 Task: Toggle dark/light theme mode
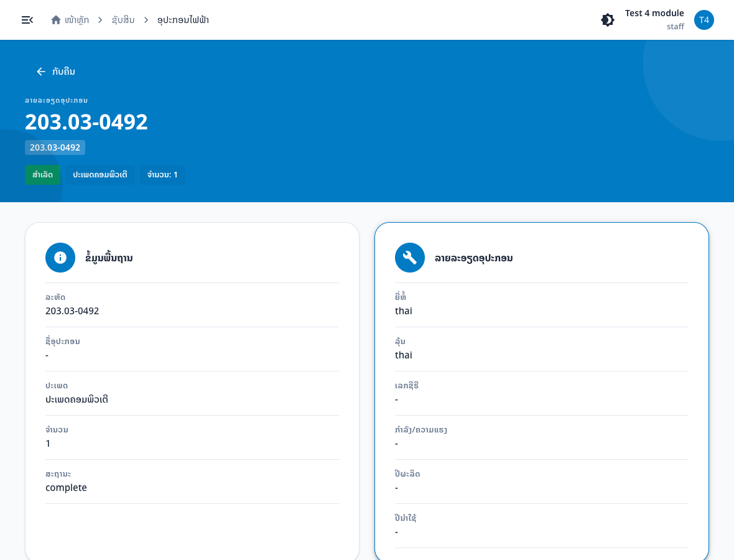click(x=608, y=20)
